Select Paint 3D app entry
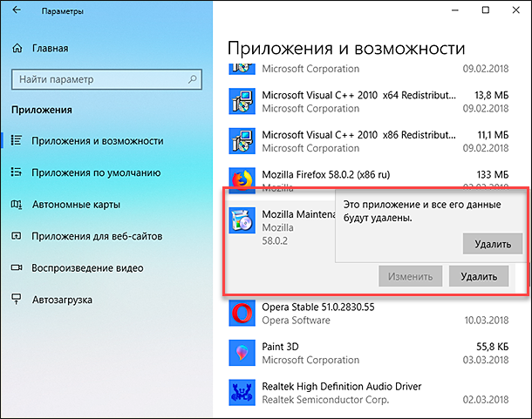 coord(368,353)
